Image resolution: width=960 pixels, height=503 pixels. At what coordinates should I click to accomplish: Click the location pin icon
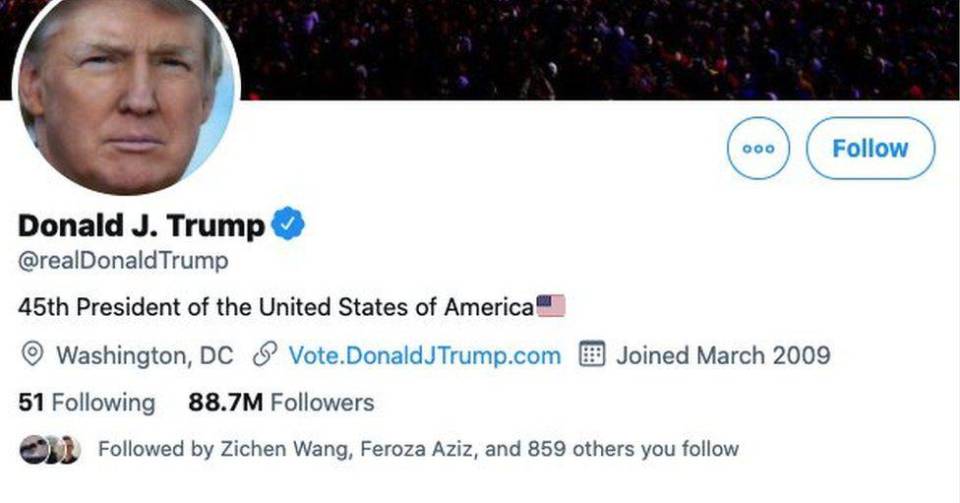[x=33, y=355]
